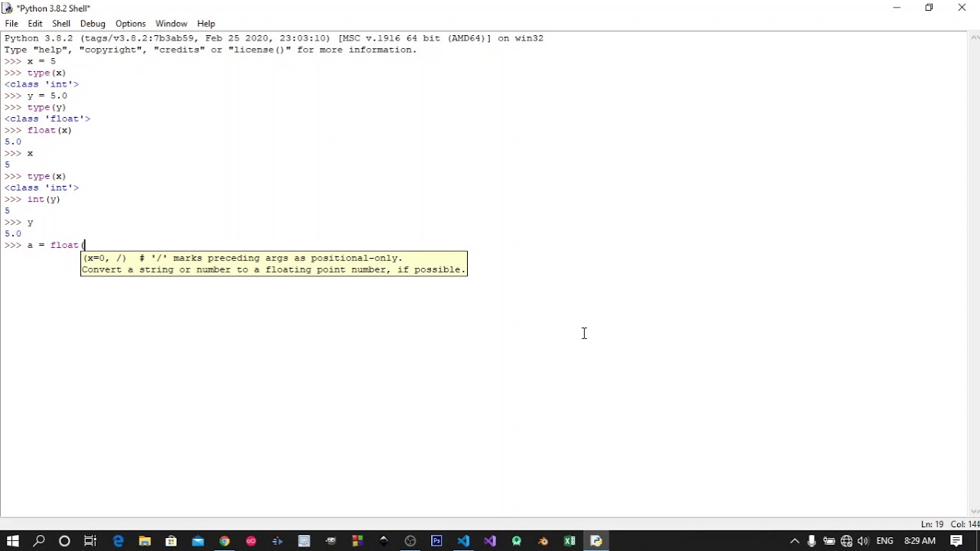Open the volume control tray icon

tap(863, 541)
